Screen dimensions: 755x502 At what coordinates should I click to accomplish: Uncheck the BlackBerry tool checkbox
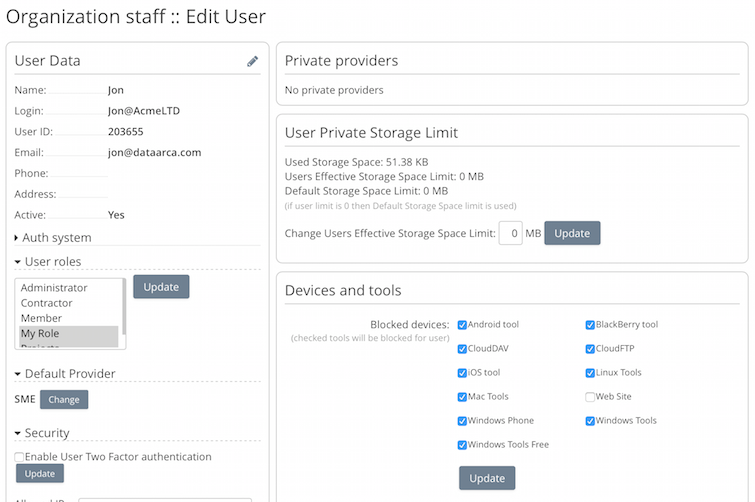coord(590,325)
